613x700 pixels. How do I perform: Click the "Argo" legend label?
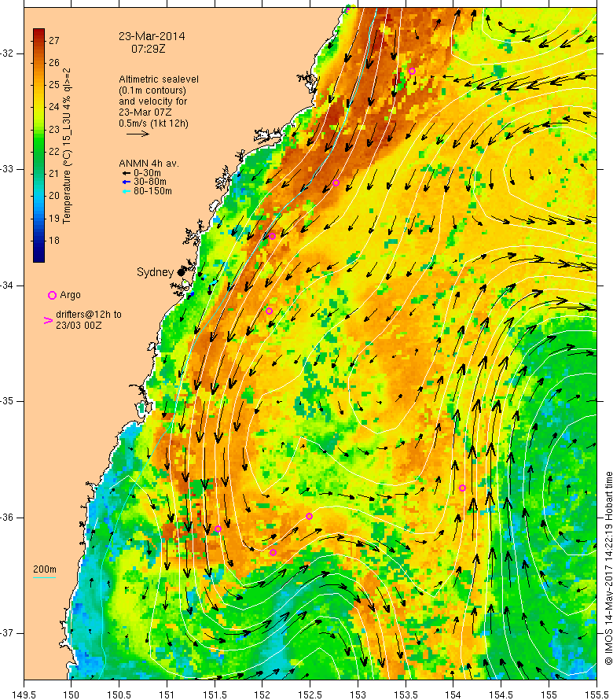click(x=70, y=295)
